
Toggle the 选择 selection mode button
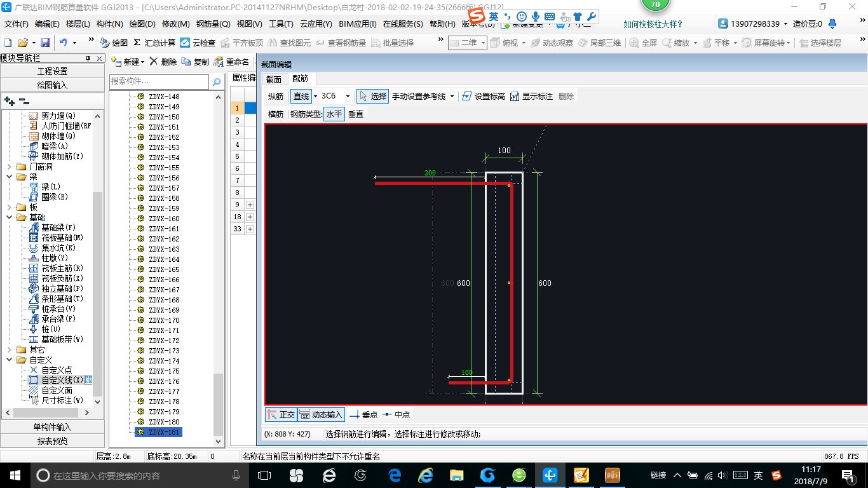pos(372,96)
